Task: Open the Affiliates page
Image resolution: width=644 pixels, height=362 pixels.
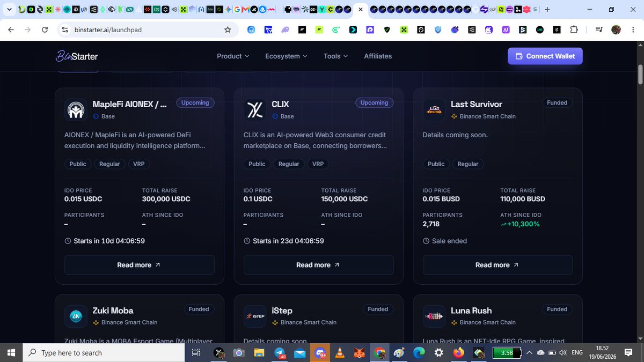Action: [378, 56]
